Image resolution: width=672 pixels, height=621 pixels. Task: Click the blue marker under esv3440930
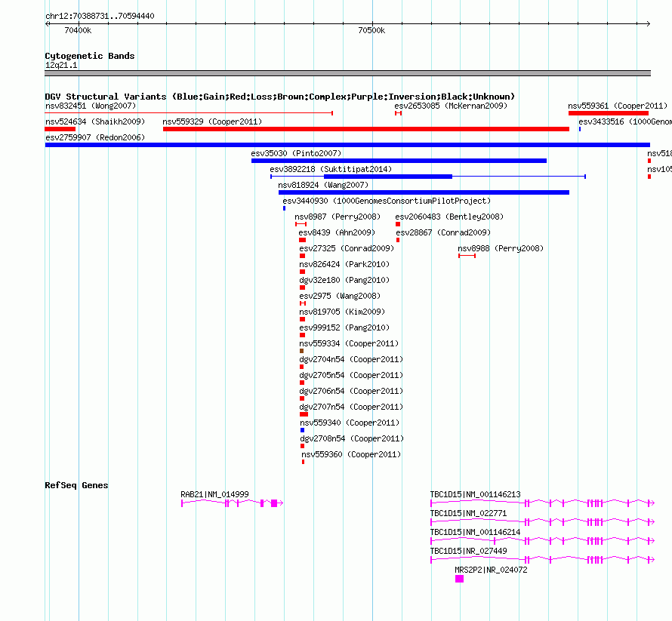point(284,208)
